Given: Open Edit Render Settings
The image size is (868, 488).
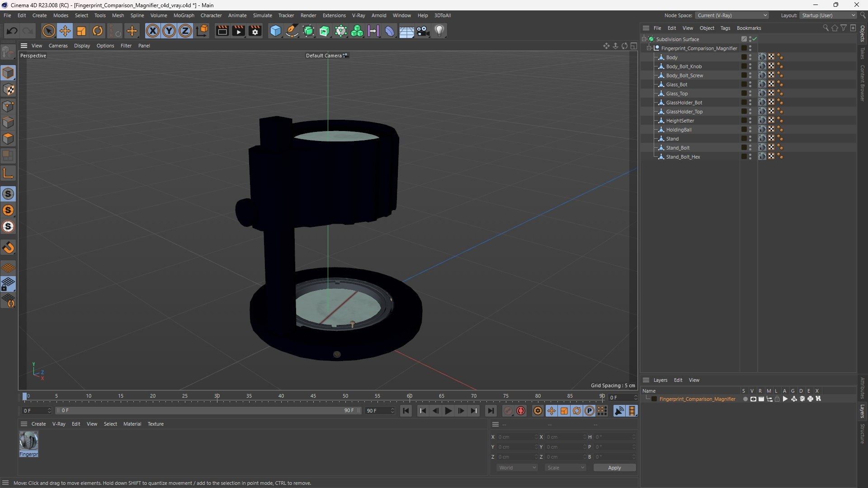Looking at the screenshot, I should pos(255,31).
